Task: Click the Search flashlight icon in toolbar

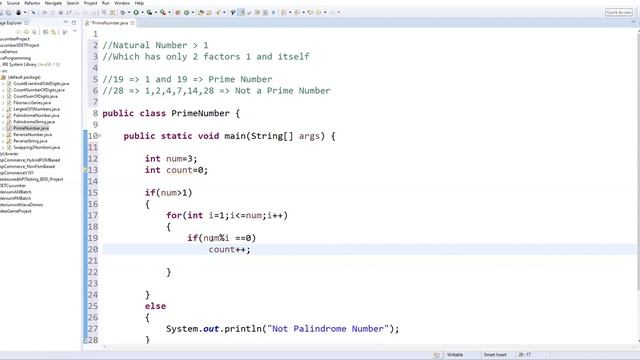Action: (x=218, y=12)
